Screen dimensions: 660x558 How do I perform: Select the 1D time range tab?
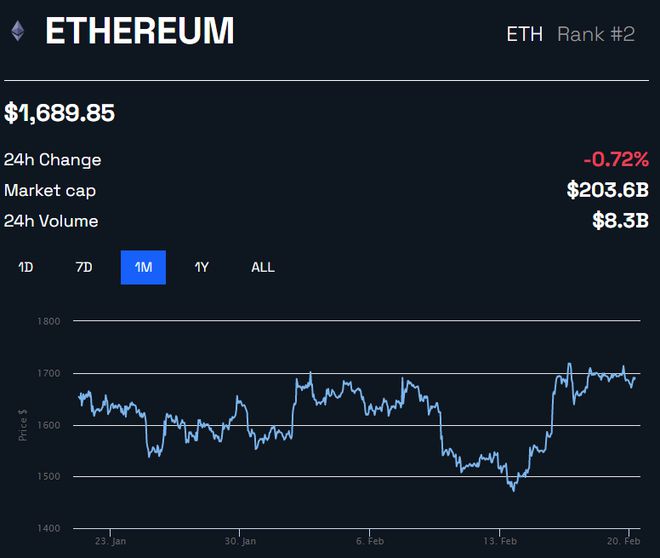click(26, 267)
